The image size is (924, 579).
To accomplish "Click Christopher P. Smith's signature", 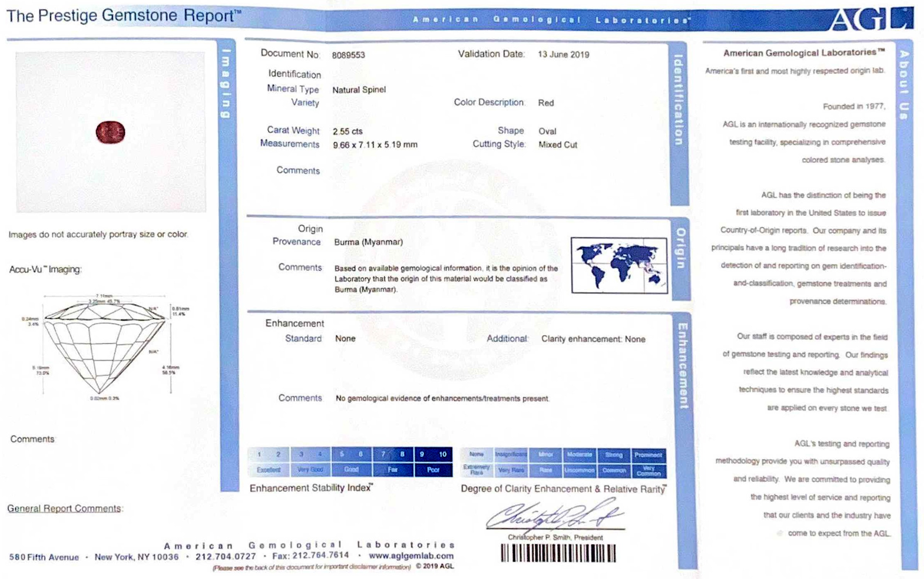I will coord(554,515).
